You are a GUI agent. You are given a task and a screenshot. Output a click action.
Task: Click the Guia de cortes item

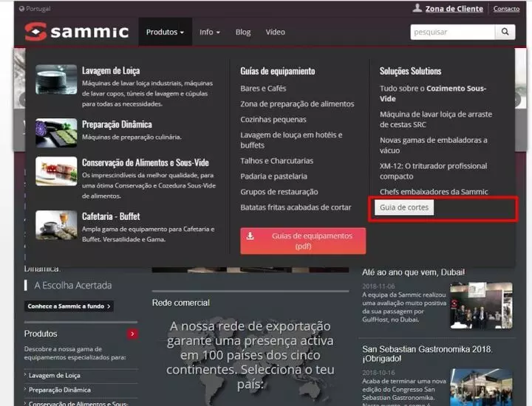pos(404,207)
